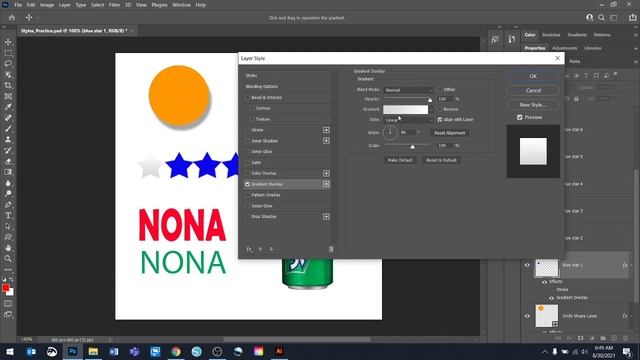Click the Share icon at top right
640x360 pixels.
point(633,18)
